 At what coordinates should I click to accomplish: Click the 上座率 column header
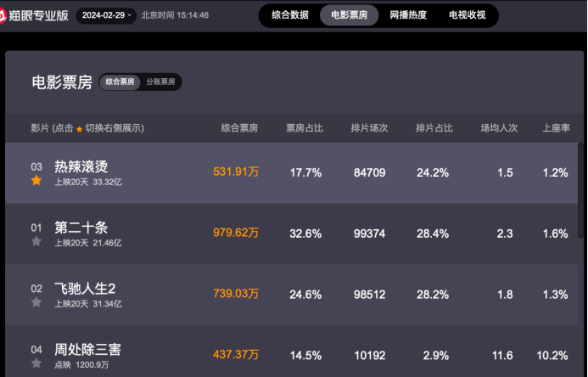pos(556,128)
